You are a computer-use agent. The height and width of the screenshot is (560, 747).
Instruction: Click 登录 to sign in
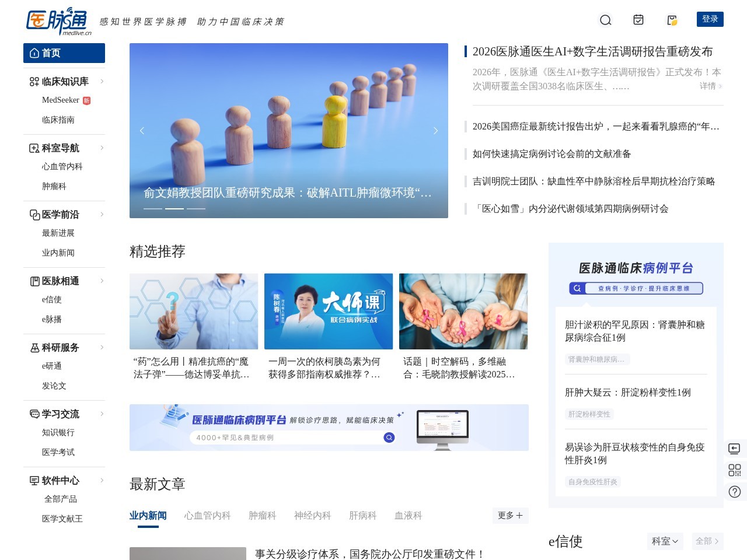point(710,19)
